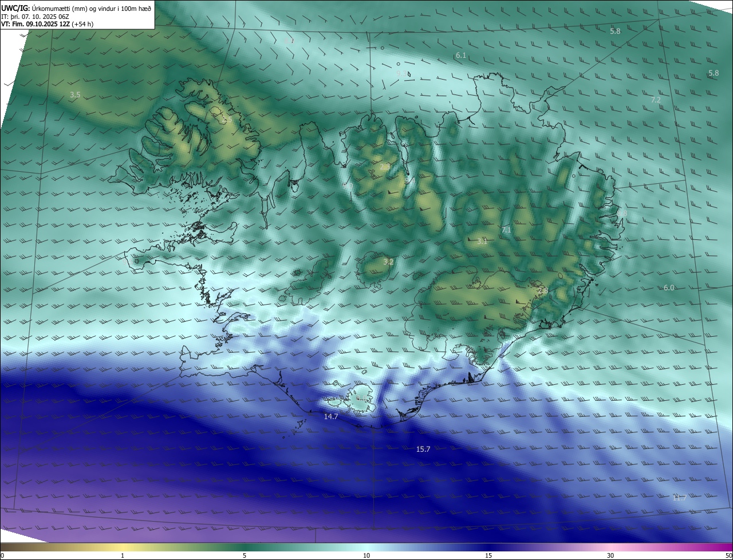Click the colorbar tick label '5'

coord(245,556)
